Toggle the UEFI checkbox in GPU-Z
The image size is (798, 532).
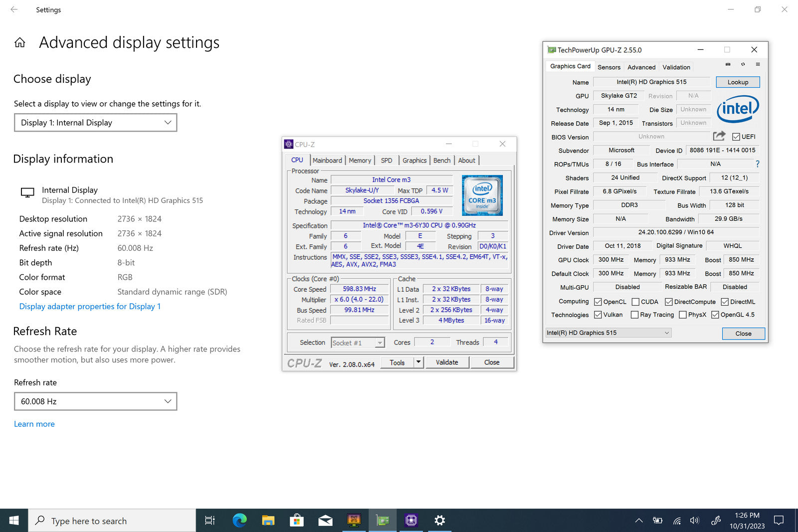736,137
